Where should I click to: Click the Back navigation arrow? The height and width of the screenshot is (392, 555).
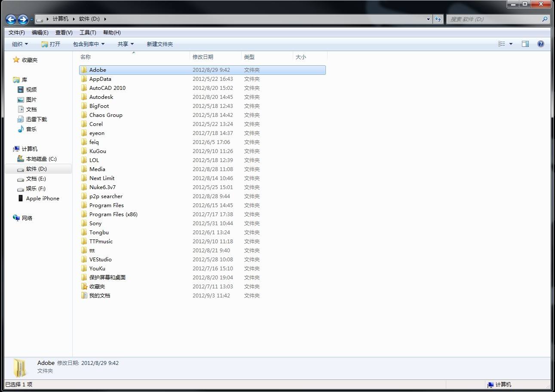[x=11, y=19]
